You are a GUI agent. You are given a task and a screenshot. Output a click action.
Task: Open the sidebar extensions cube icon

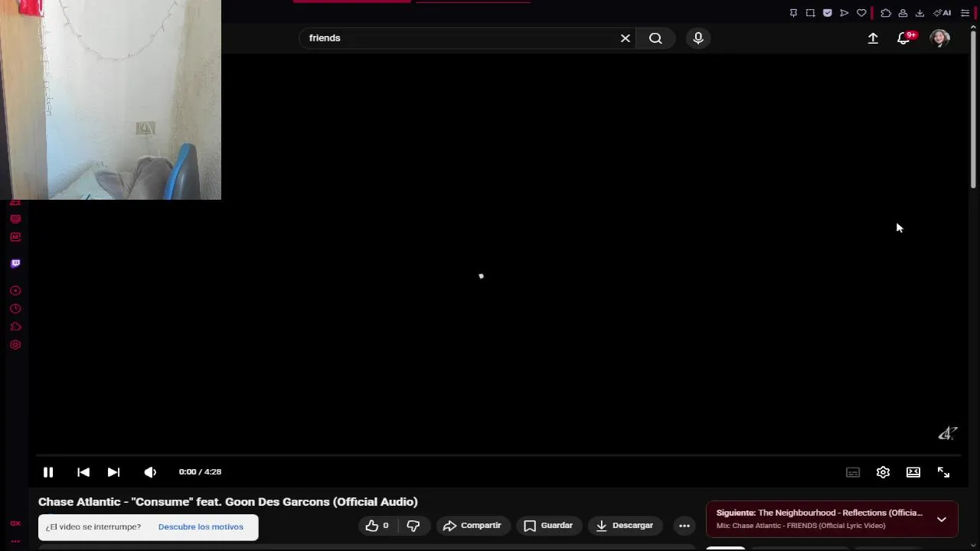(x=15, y=327)
